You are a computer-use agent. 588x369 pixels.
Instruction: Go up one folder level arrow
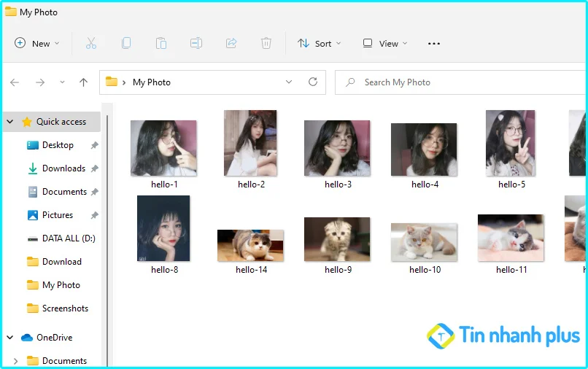(x=84, y=82)
